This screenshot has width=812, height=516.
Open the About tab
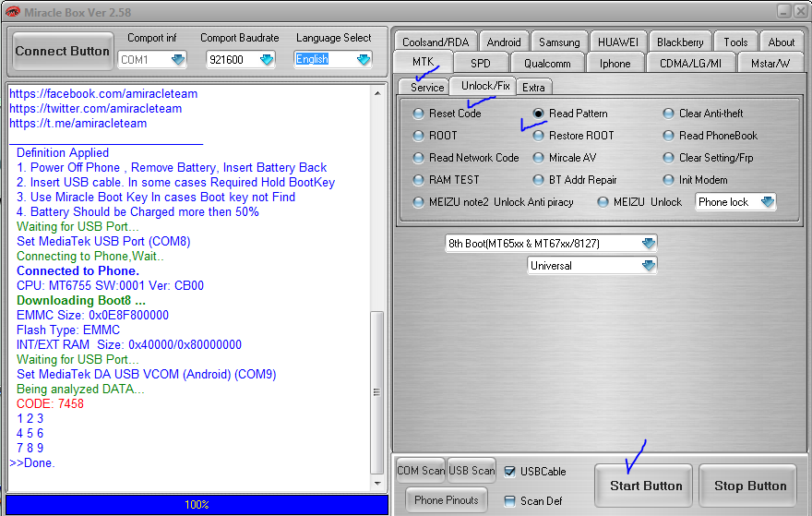point(781,42)
